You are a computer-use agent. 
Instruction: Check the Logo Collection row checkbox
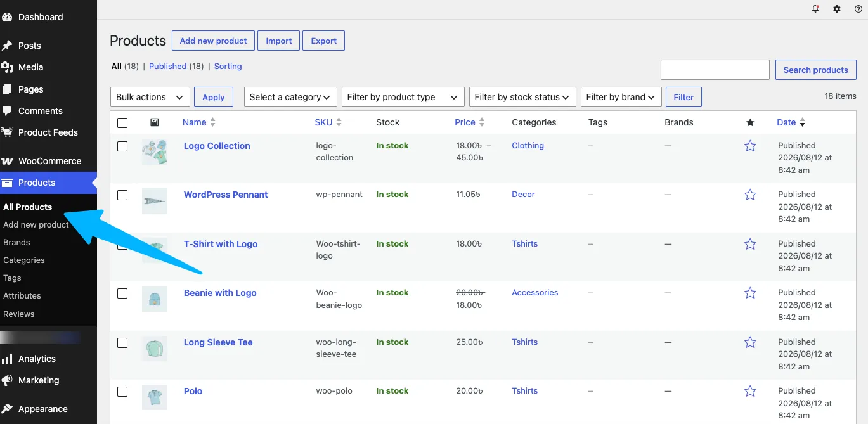point(122,146)
